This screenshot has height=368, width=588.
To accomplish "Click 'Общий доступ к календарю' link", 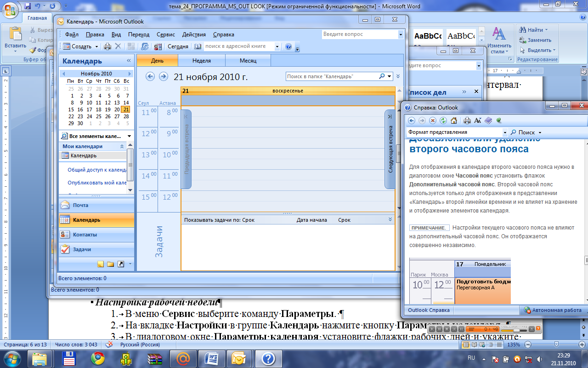I will click(x=97, y=170).
